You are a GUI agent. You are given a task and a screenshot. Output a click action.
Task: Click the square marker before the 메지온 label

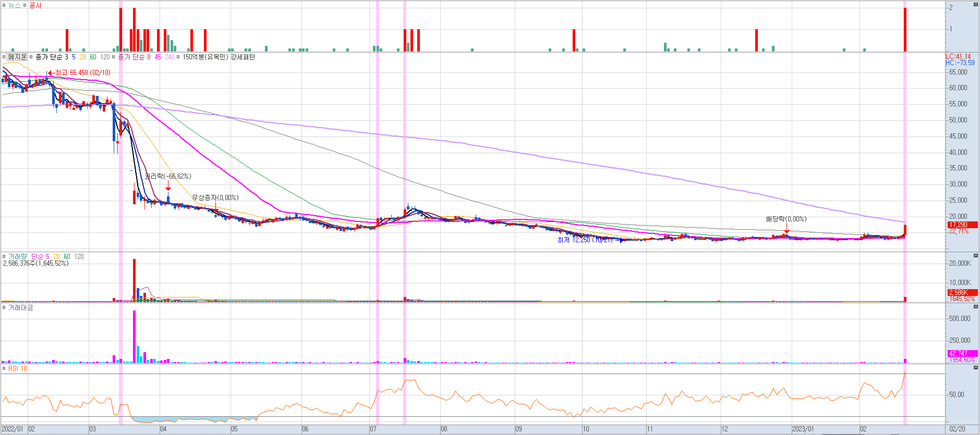point(4,57)
